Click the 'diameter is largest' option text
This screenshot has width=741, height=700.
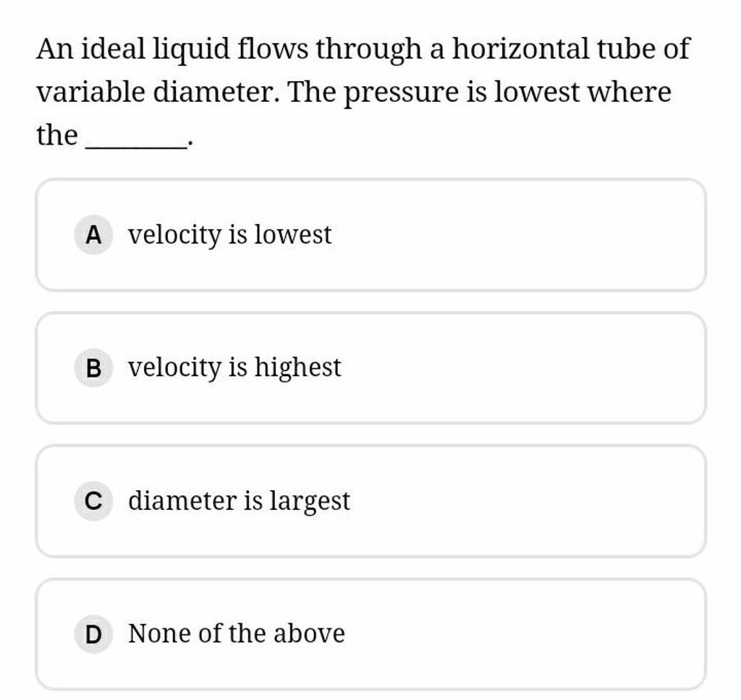coord(237,500)
